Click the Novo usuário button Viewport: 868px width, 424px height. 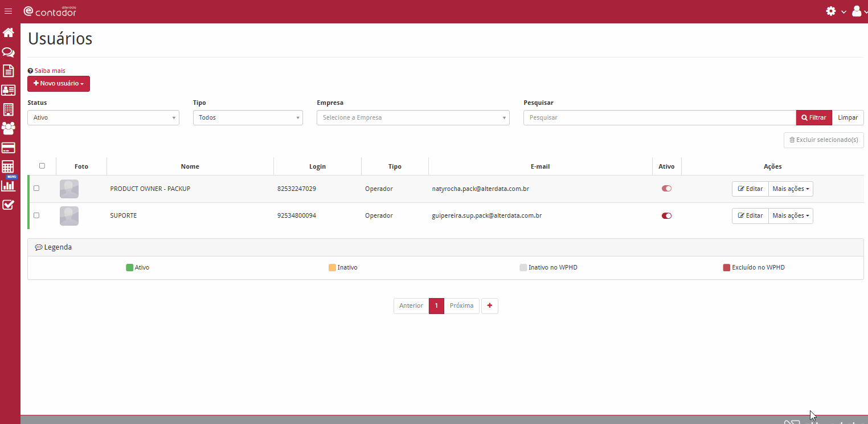pos(59,84)
